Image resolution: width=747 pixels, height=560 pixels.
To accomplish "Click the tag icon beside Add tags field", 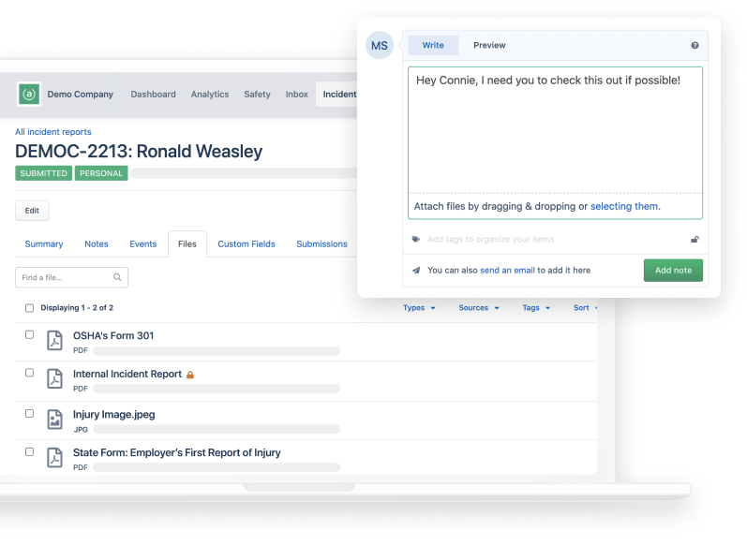I will click(x=416, y=239).
